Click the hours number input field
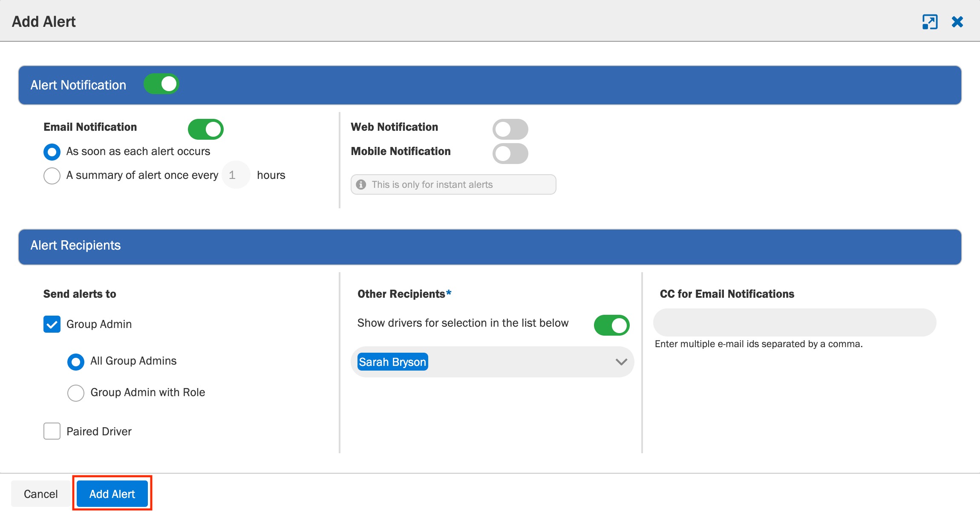 (236, 175)
